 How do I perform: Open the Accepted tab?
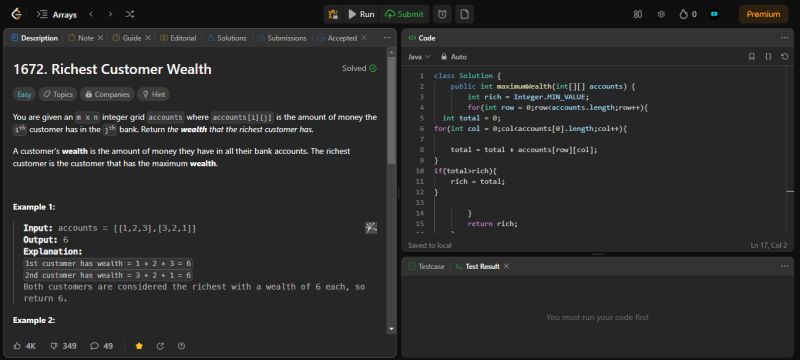(x=337, y=38)
